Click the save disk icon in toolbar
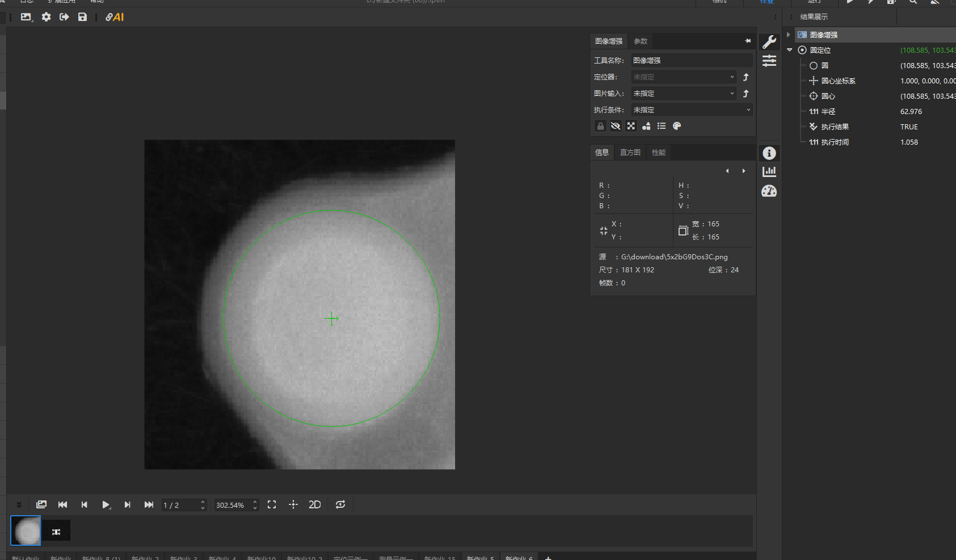 [82, 17]
